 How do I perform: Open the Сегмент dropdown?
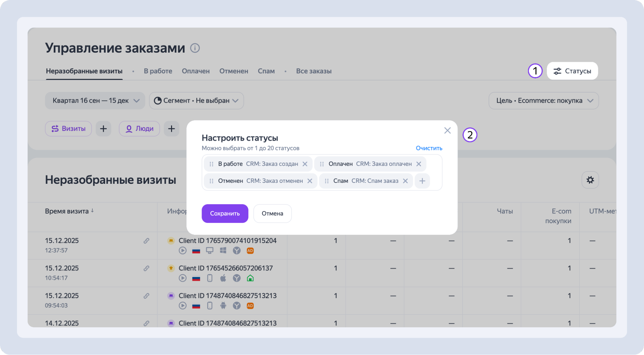click(x=196, y=101)
